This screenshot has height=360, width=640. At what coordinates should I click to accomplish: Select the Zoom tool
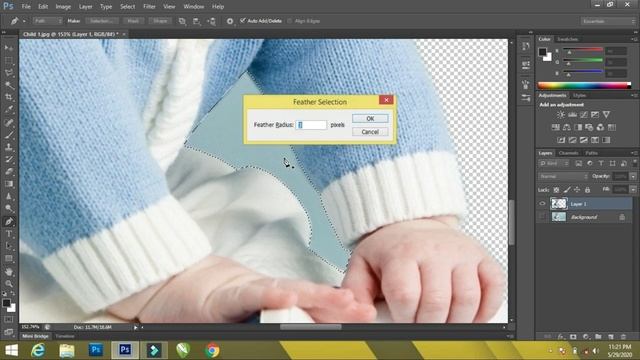(9, 283)
